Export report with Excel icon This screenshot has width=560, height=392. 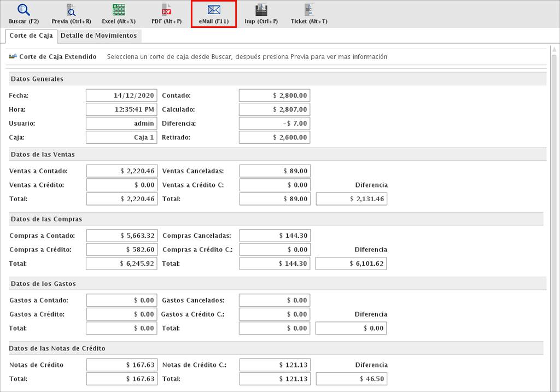click(119, 10)
